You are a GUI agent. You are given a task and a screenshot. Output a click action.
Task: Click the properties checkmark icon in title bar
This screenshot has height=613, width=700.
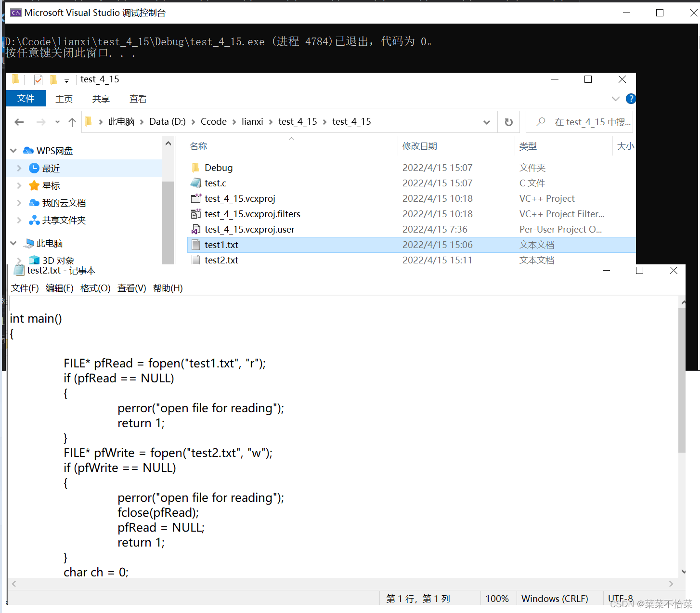[x=39, y=80]
